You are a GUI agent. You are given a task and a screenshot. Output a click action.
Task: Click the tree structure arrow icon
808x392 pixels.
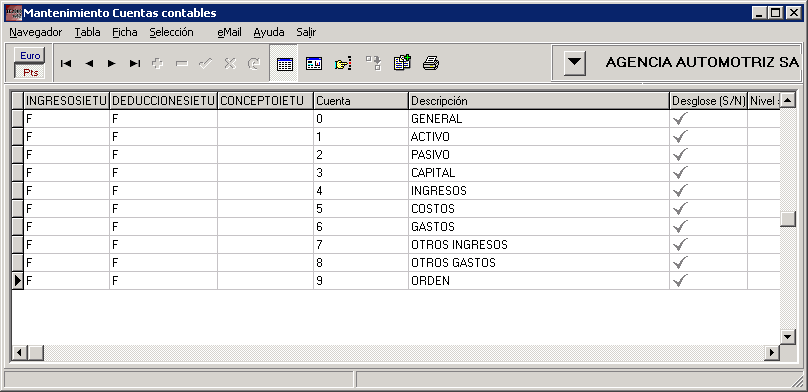[373, 63]
